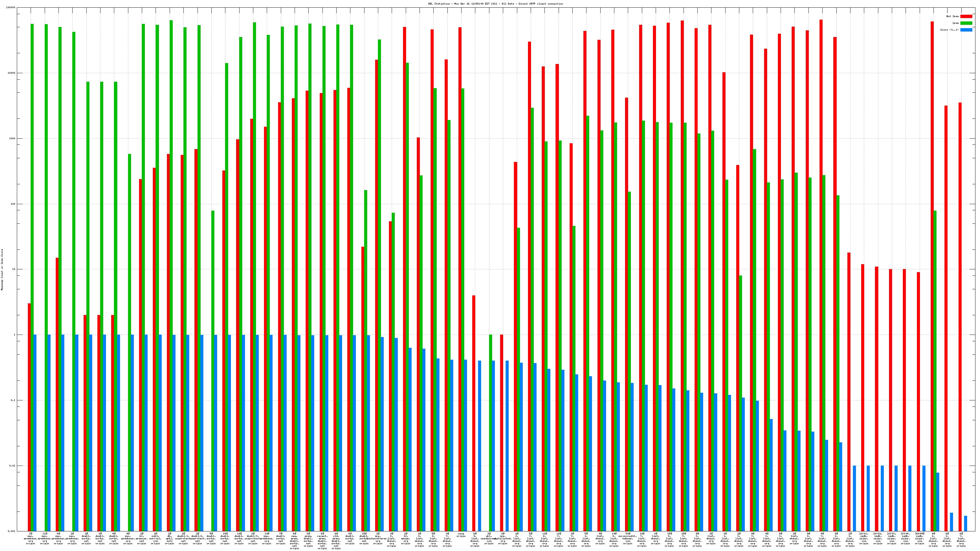Viewport: 980px width, 551px height.
Task: Click the 'sa-accredit.habeas.com origin' x-axis label
Action: click(x=628, y=538)
